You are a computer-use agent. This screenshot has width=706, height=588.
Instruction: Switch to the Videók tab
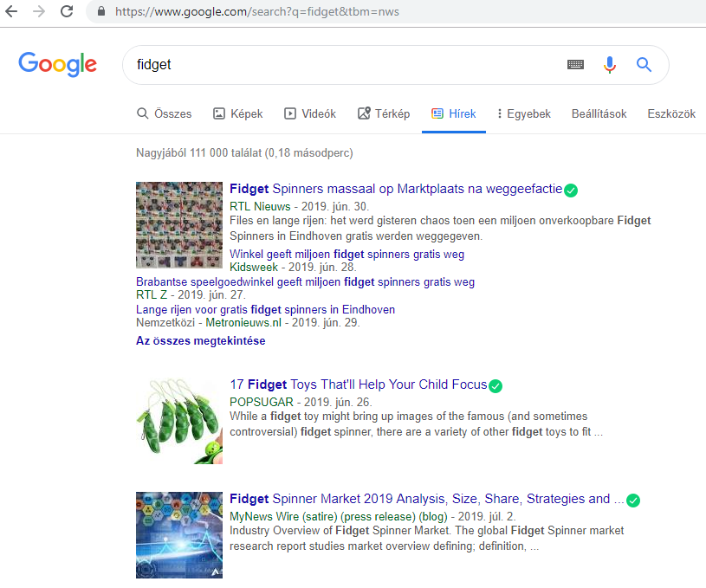pos(310,114)
